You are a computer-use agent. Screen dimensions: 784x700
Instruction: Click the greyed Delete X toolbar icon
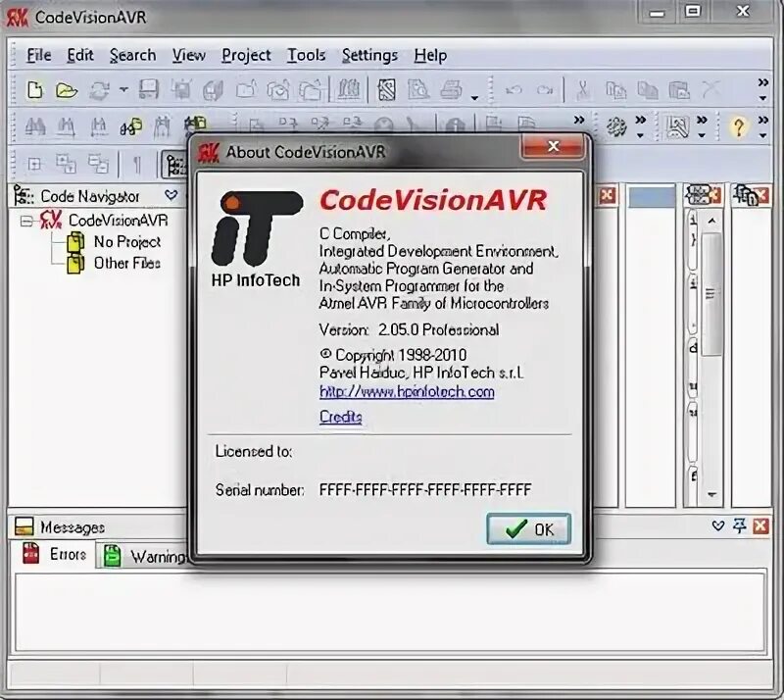[710, 90]
